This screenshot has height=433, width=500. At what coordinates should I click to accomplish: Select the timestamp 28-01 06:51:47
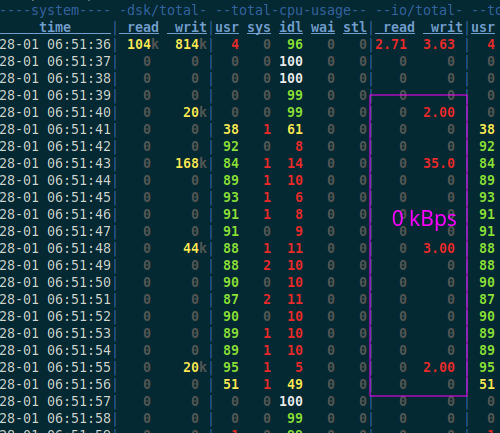(x=55, y=231)
